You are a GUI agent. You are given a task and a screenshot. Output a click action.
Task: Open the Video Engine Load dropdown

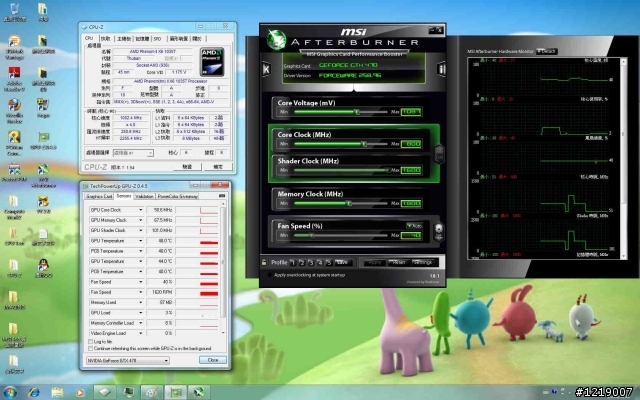pos(141,333)
